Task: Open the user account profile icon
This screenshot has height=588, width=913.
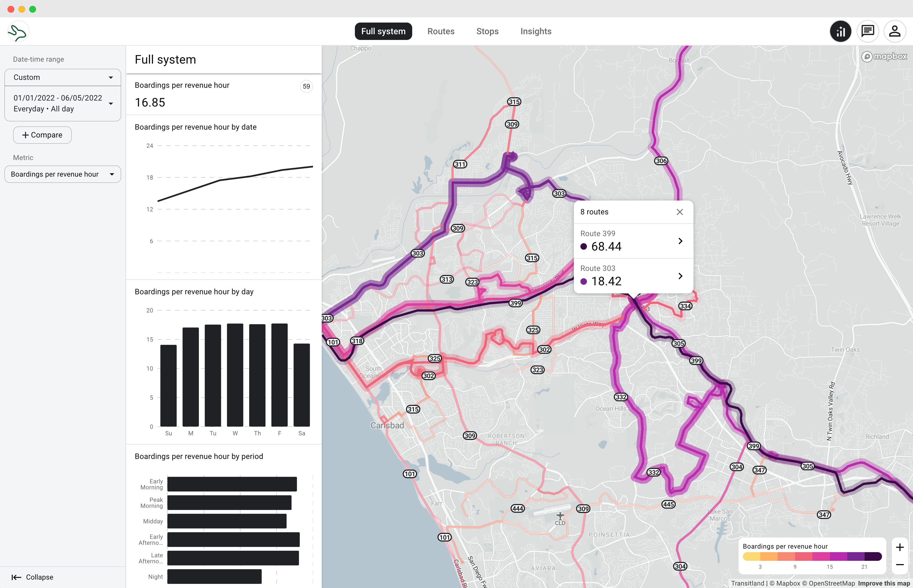Action: pyautogui.click(x=894, y=31)
